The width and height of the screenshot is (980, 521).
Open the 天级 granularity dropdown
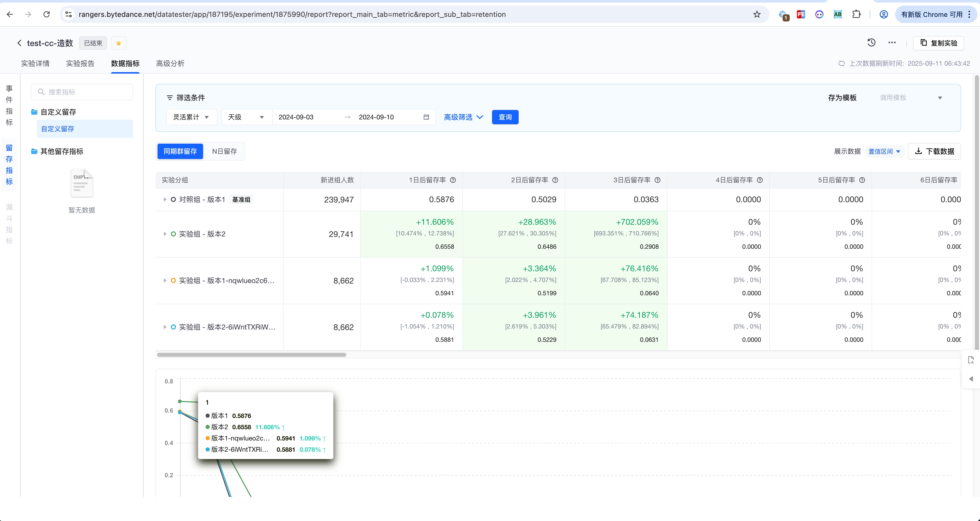tap(246, 117)
